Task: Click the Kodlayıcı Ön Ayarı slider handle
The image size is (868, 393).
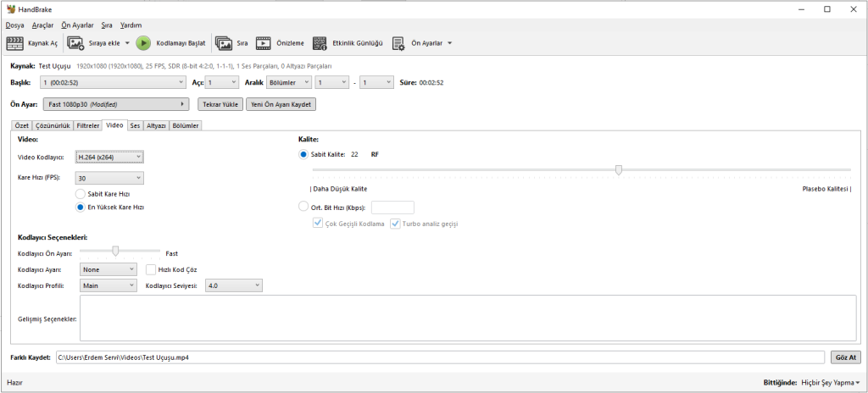Action: 115,251
